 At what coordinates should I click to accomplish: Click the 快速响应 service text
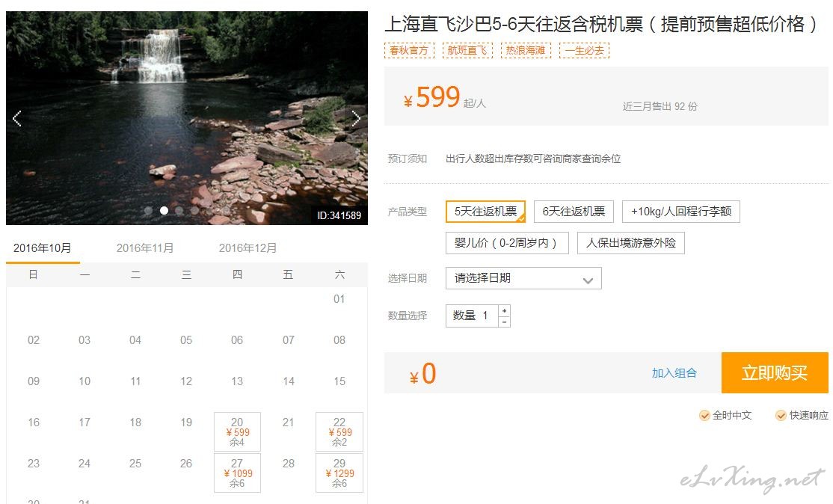click(808, 415)
